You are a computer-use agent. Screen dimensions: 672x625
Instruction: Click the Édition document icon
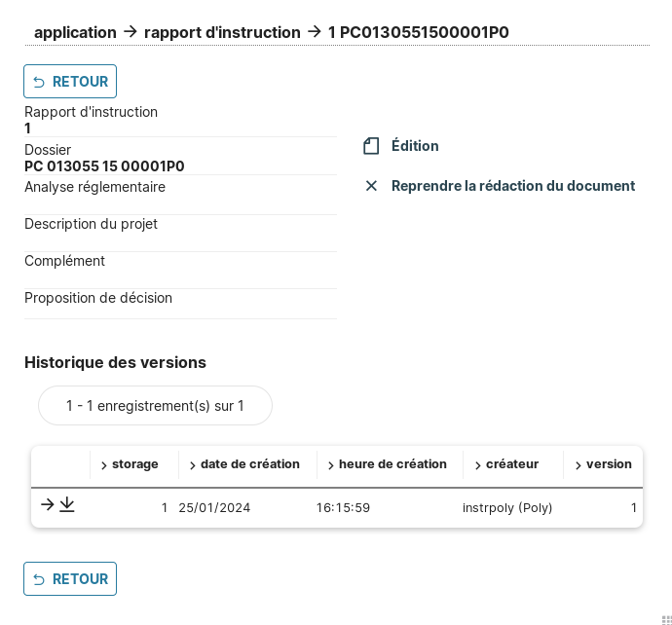(371, 146)
